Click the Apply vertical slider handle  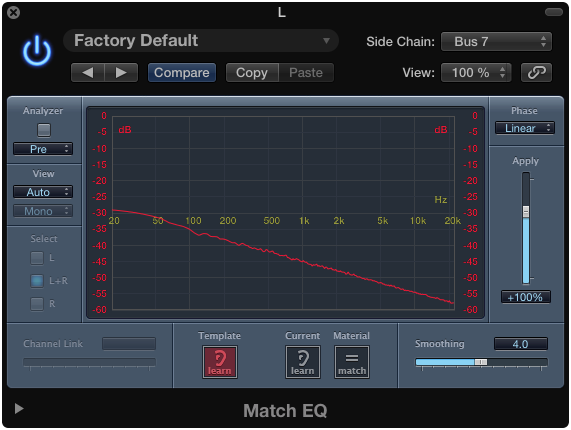click(526, 212)
